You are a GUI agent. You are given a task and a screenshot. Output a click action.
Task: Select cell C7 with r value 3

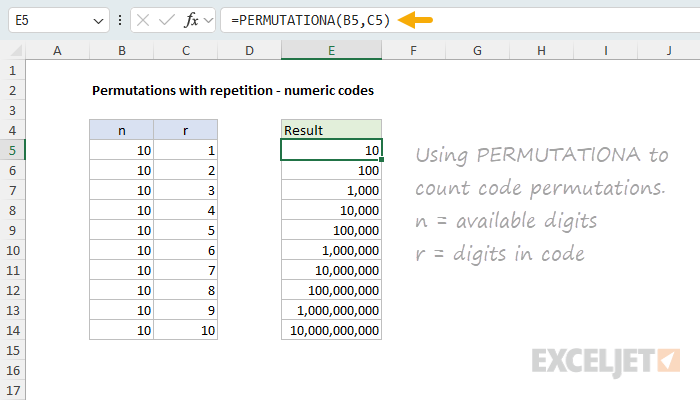(186, 190)
